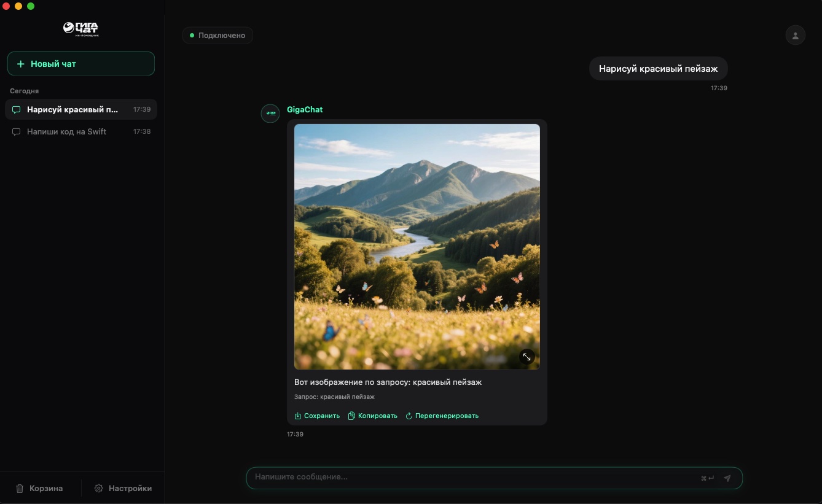Regenerate the image with Перегенерировать

442,416
